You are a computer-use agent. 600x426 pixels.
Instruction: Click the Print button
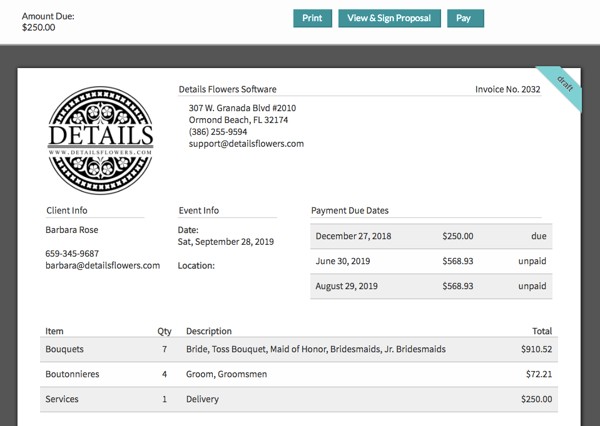click(x=312, y=18)
